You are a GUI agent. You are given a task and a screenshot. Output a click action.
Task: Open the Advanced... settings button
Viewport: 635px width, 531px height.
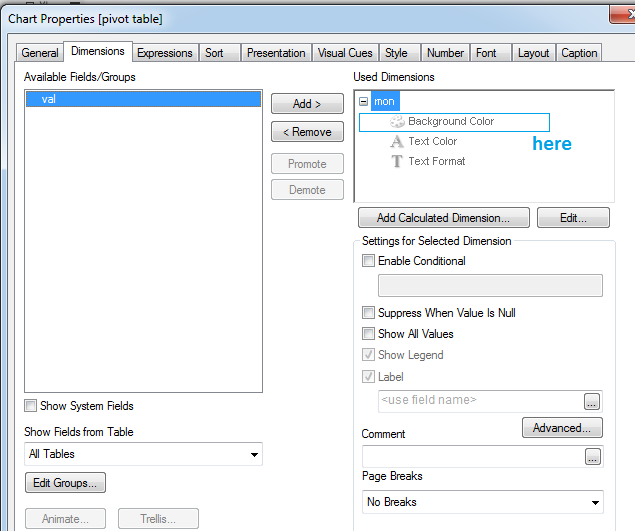coord(562,428)
